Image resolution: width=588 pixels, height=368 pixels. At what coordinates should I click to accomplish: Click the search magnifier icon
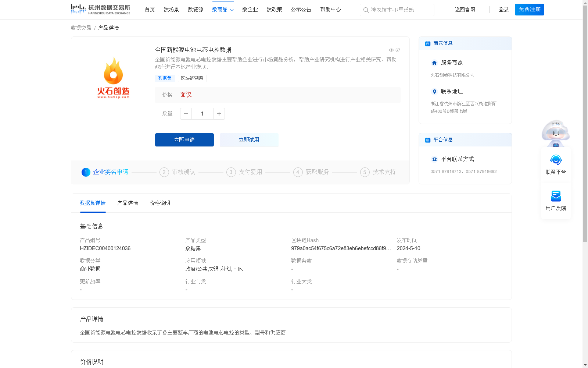point(366,10)
